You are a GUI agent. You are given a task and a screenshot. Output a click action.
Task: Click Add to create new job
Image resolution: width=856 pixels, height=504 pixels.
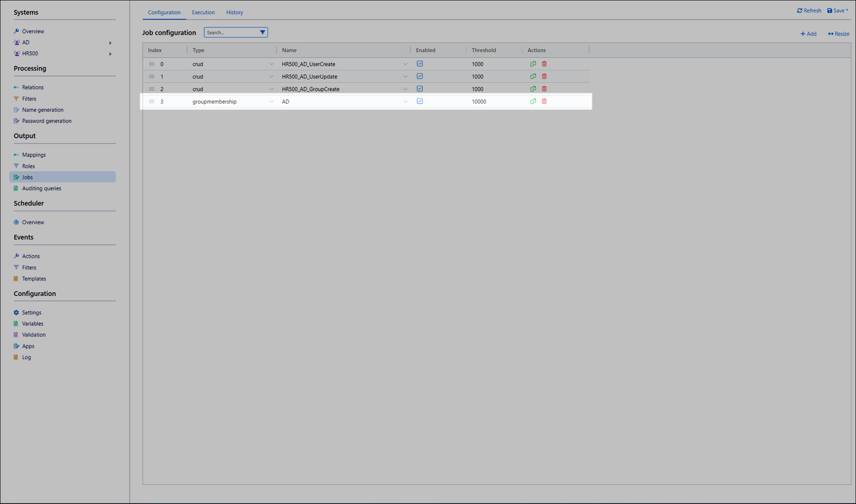tap(808, 34)
